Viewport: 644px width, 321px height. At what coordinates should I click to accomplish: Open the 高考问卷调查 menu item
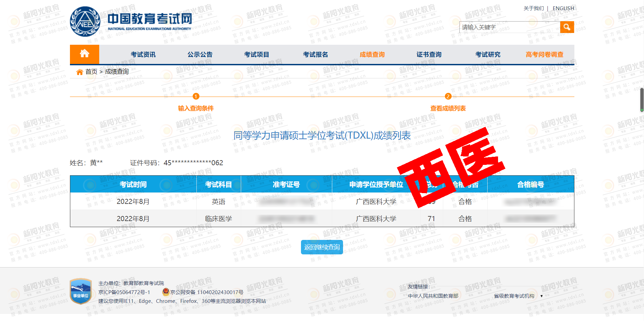[x=545, y=55]
